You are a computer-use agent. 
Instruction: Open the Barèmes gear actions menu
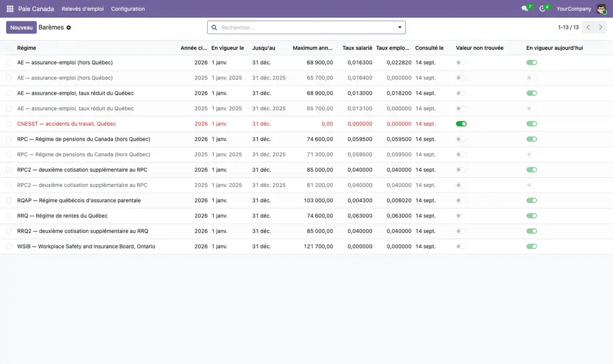click(x=69, y=28)
